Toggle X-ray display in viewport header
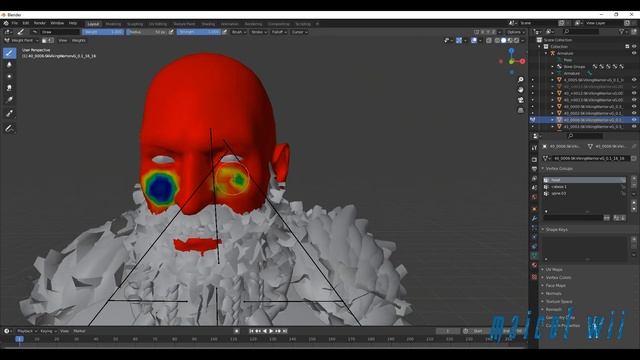This screenshot has width=640, height=360. tap(489, 40)
